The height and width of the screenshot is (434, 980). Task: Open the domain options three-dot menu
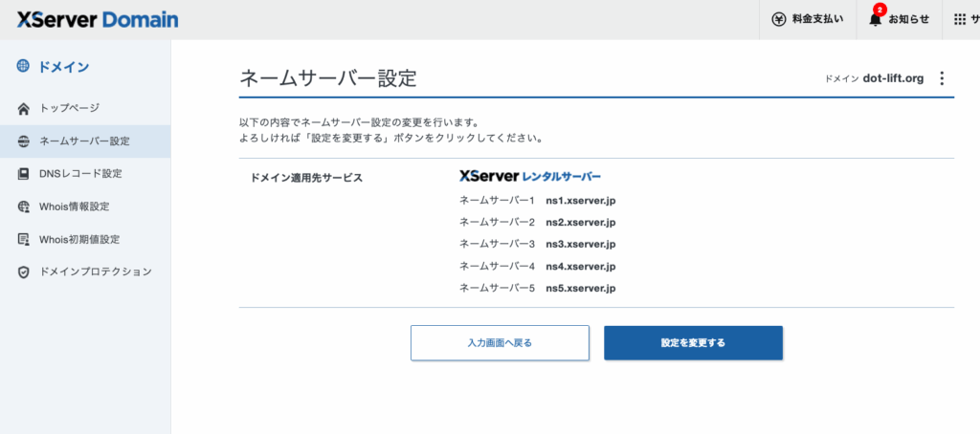click(x=941, y=78)
